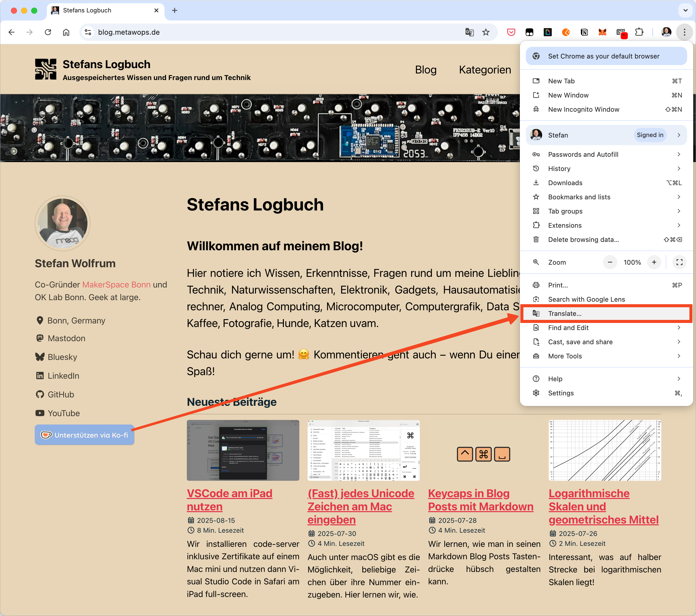Expand the Help submenu
The width and height of the screenshot is (696, 616).
coord(606,379)
